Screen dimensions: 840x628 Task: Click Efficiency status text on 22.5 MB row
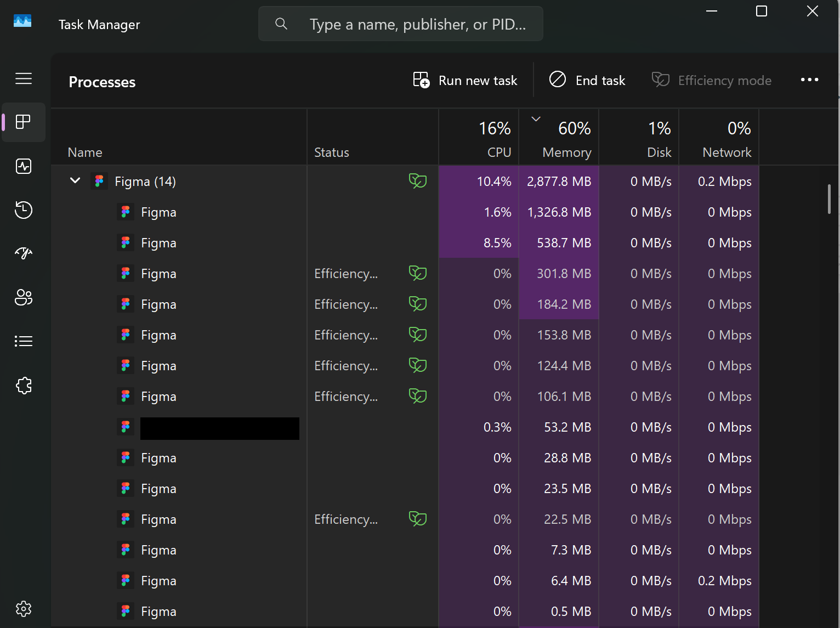pyautogui.click(x=346, y=519)
